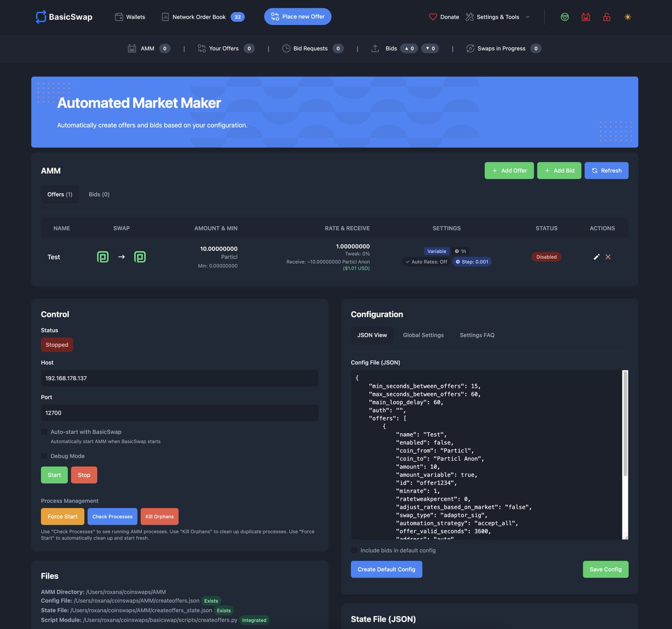Click the outgoing bids down-arrow badge
This screenshot has width=672, height=629.
click(x=430, y=49)
